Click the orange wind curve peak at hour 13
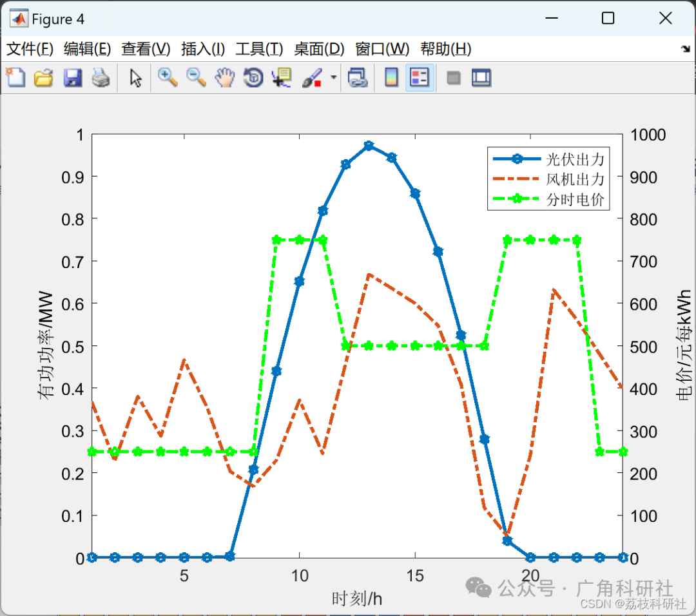Image resolution: width=696 pixels, height=616 pixels. coord(369,275)
